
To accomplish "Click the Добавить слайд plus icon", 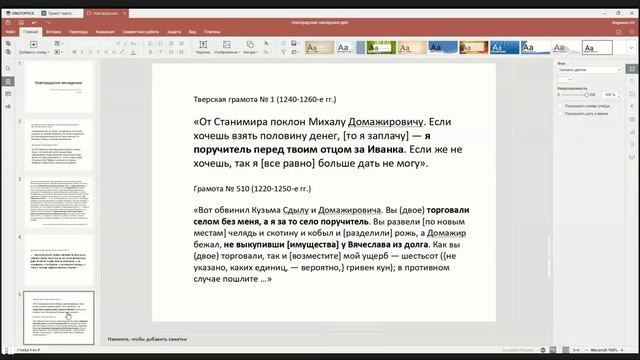I will click(33, 44).
